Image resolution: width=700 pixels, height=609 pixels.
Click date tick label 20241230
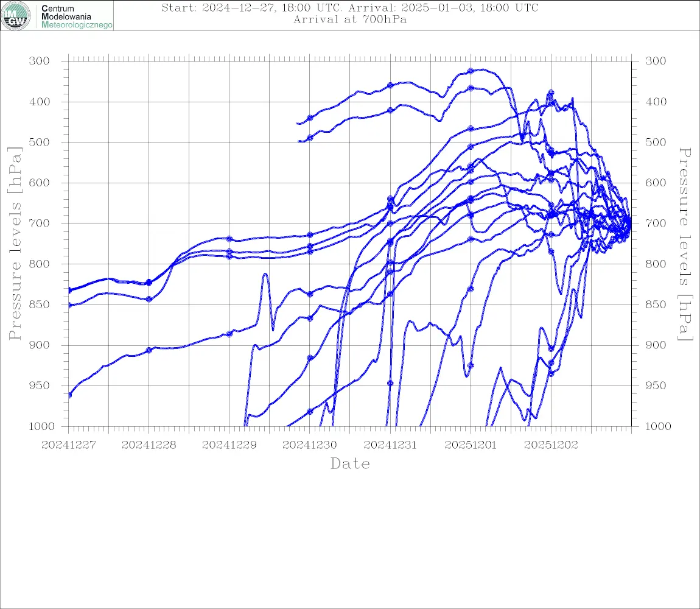(x=310, y=445)
